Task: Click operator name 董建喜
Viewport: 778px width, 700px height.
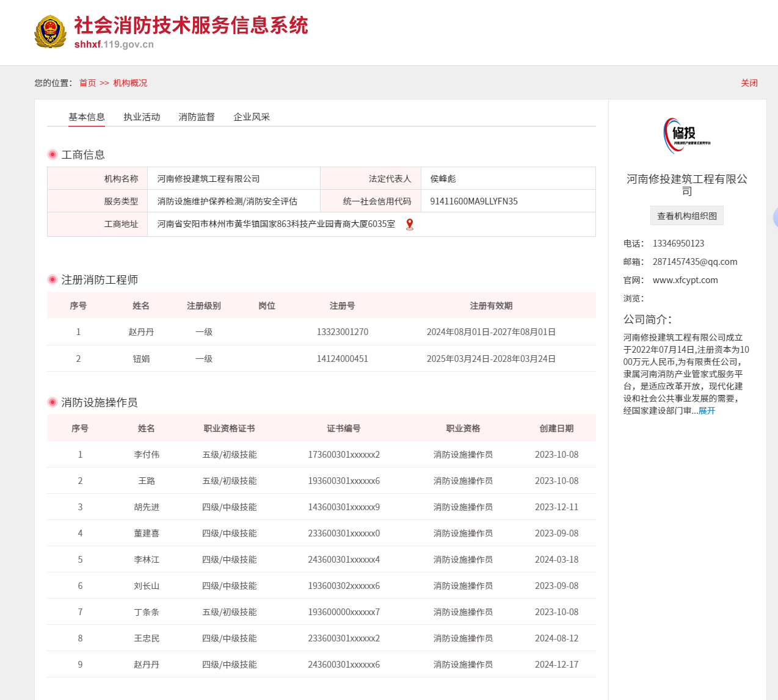Action: [x=147, y=533]
